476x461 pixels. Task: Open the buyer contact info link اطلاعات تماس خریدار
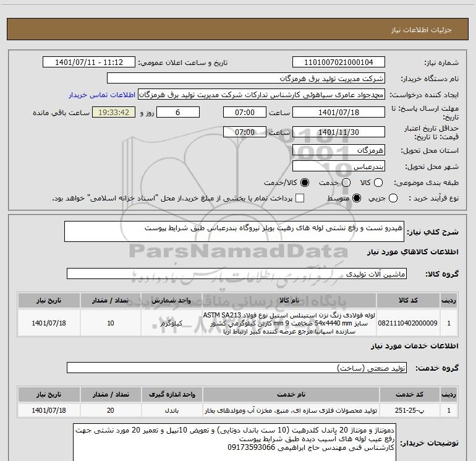pos(102,95)
